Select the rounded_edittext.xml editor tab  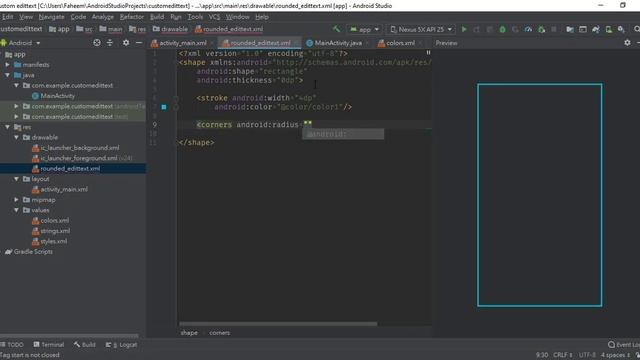[260, 43]
